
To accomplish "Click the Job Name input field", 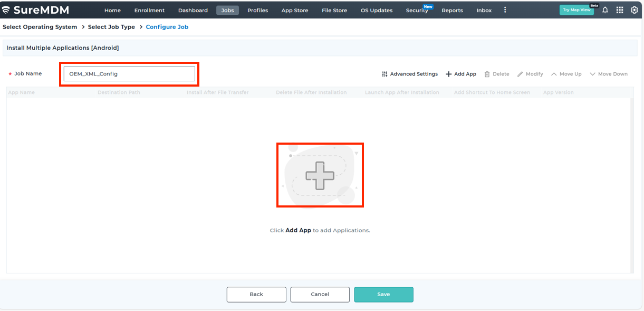I will click(129, 74).
